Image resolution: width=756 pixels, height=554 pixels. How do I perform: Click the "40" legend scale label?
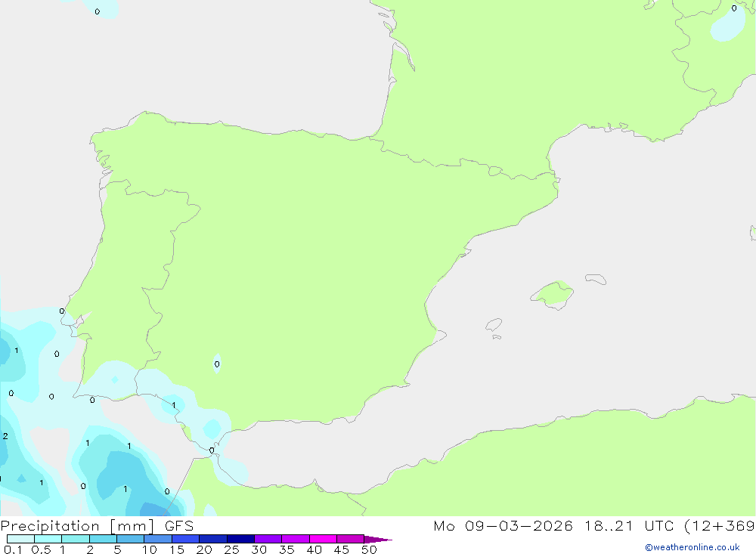(314, 549)
